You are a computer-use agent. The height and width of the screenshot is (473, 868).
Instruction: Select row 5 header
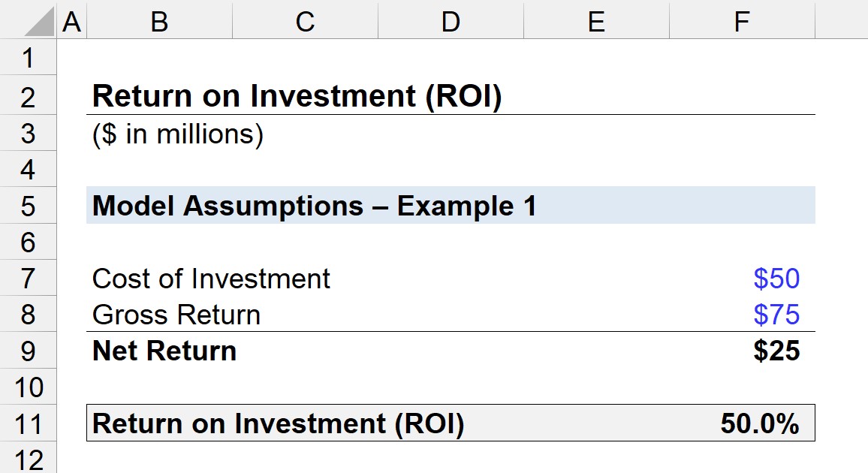pyautogui.click(x=28, y=206)
